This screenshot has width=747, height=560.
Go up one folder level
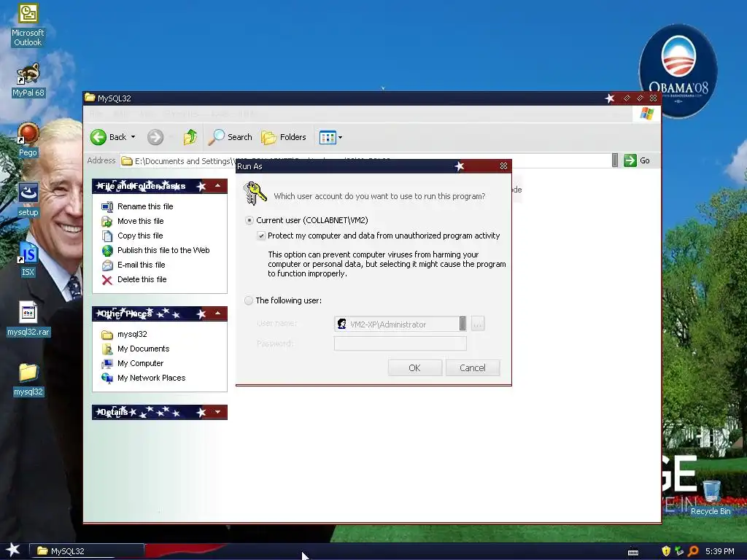[190, 137]
